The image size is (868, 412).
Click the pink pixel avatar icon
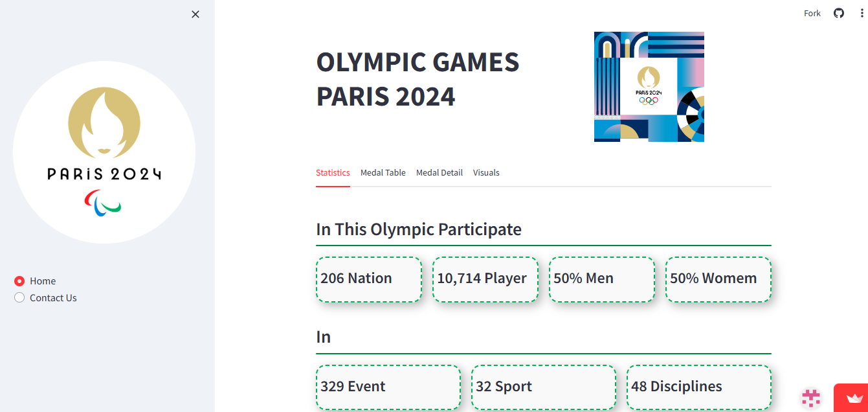point(811,398)
